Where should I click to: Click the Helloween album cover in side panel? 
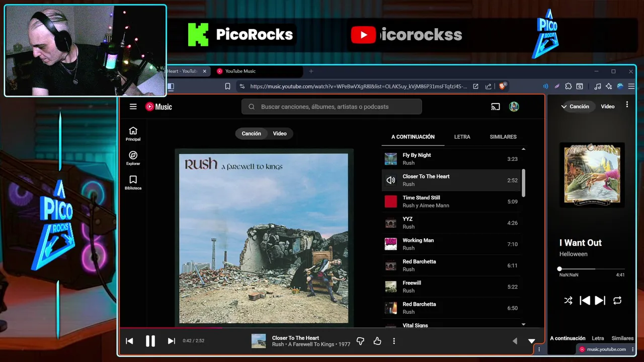(x=592, y=174)
